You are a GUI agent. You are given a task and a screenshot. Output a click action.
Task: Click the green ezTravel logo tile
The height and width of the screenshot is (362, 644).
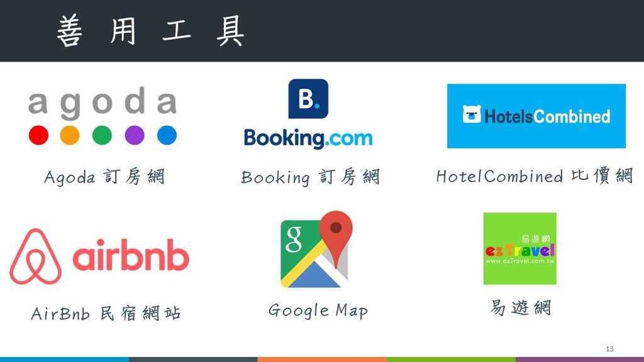pyautogui.click(x=520, y=248)
